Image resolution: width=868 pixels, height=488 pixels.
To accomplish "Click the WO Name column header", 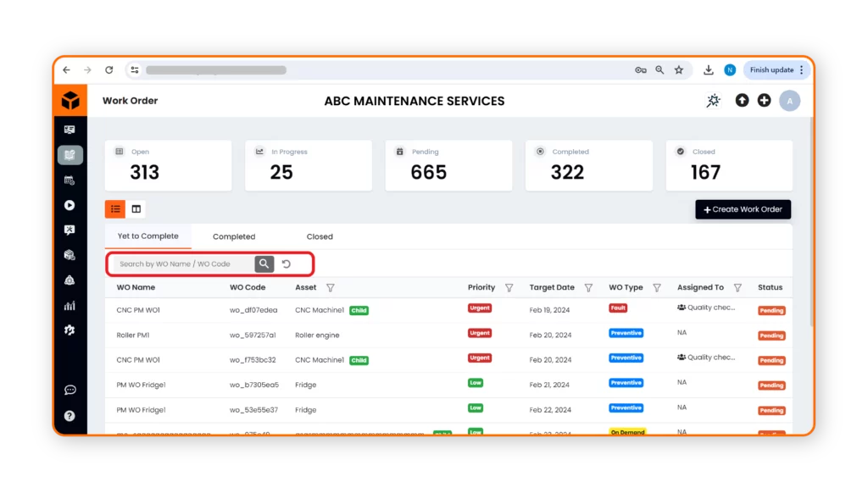I will (x=136, y=288).
